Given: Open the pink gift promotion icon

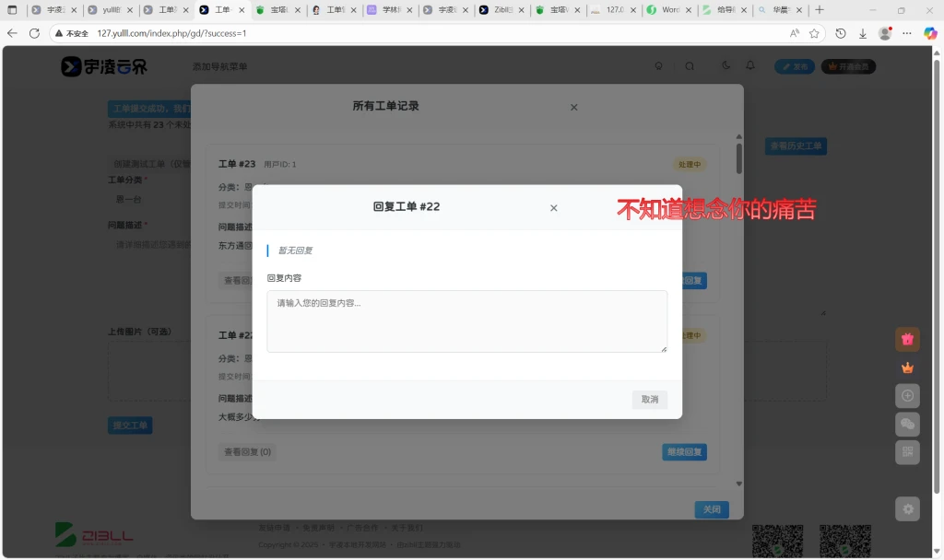Looking at the screenshot, I should [907, 339].
